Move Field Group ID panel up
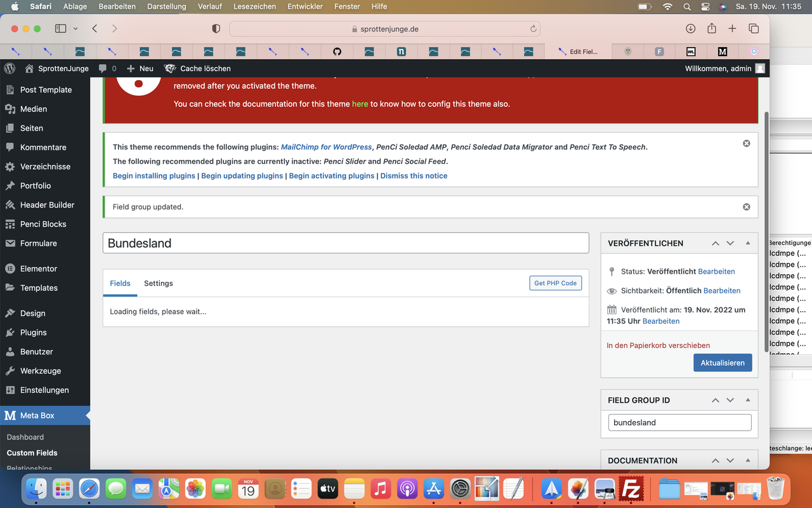The image size is (812, 508). click(x=716, y=400)
